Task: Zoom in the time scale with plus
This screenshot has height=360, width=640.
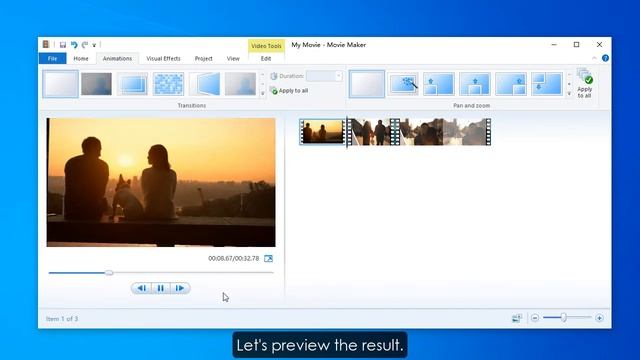Action: click(599, 318)
